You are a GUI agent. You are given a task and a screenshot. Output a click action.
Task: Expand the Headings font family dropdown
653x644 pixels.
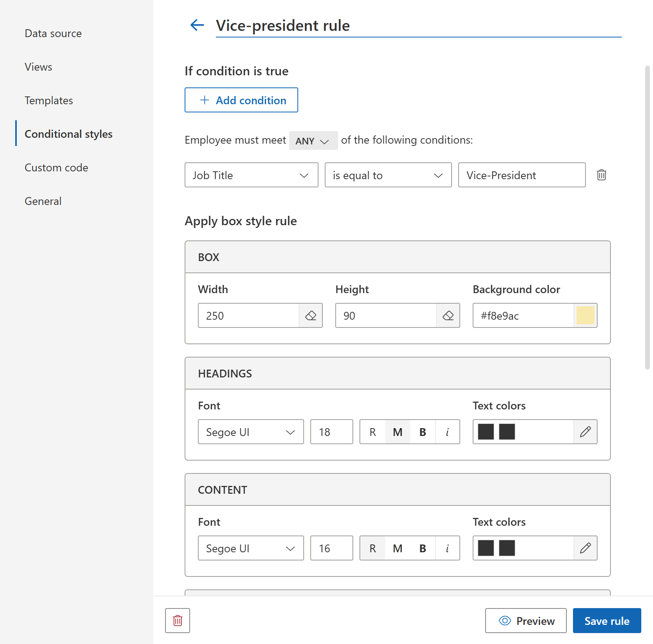[251, 432]
